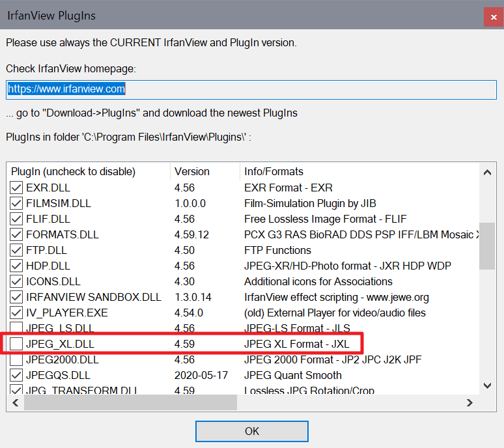Click version '1.3.0.14' cell
Screen dimensions: 504x448
point(193,298)
